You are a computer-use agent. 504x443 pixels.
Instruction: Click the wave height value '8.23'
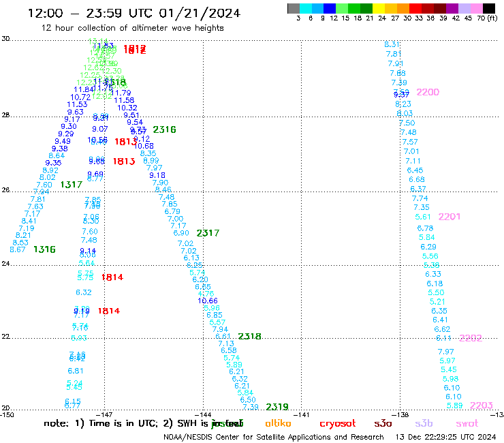point(403,104)
